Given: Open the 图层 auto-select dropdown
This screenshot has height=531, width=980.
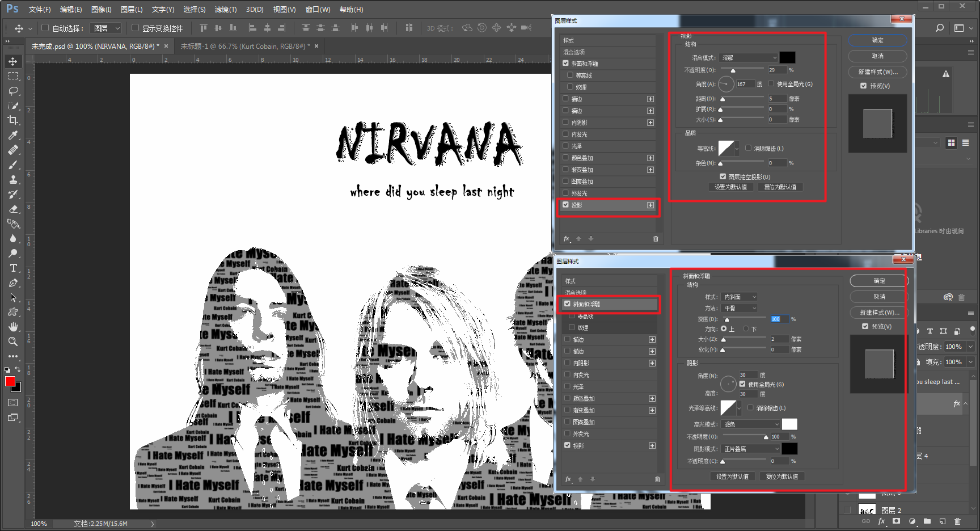Looking at the screenshot, I should coord(106,28).
